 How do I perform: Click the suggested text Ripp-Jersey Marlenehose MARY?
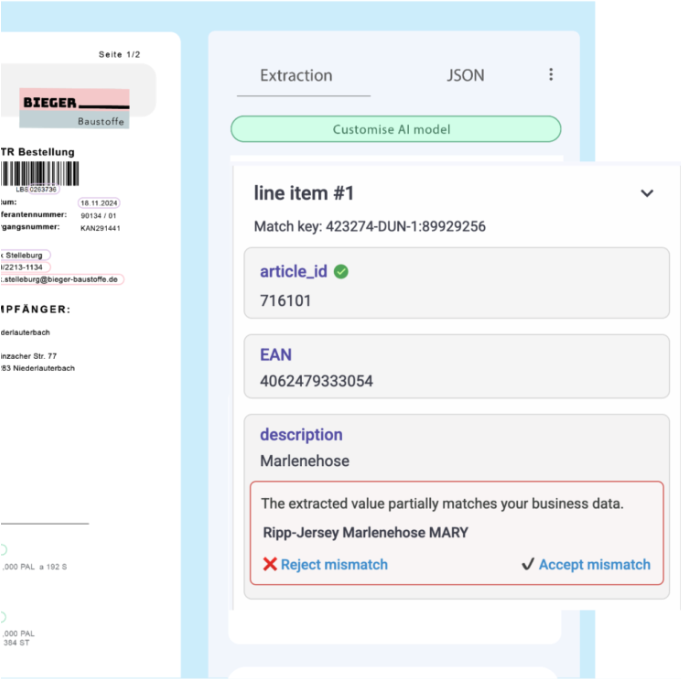365,533
